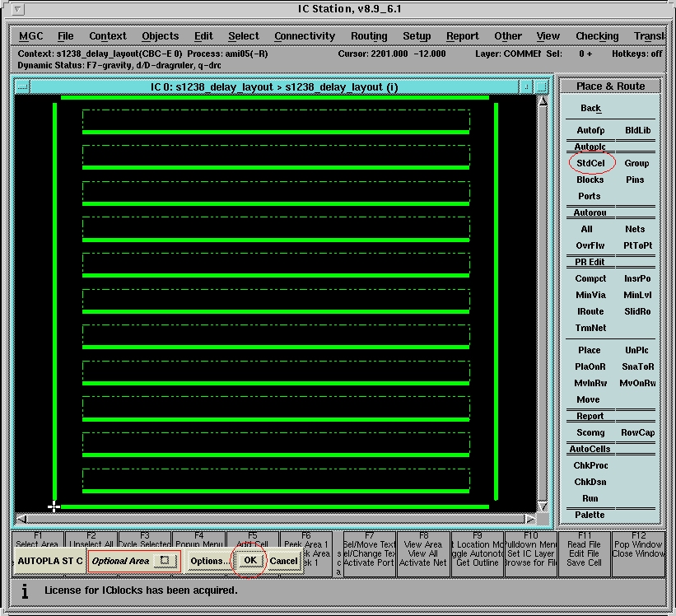Open the Connectivity menu
676x616 pixels.
click(x=305, y=36)
